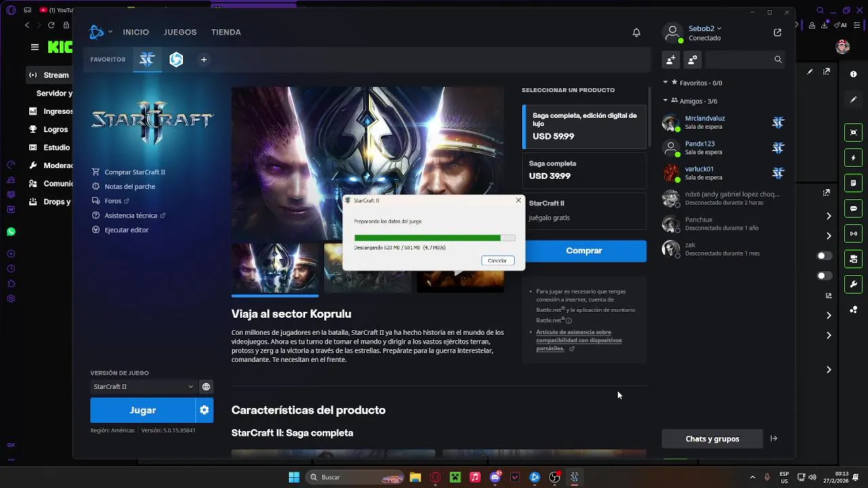Toggle the lower switch in Kick dashboard

tap(824, 276)
